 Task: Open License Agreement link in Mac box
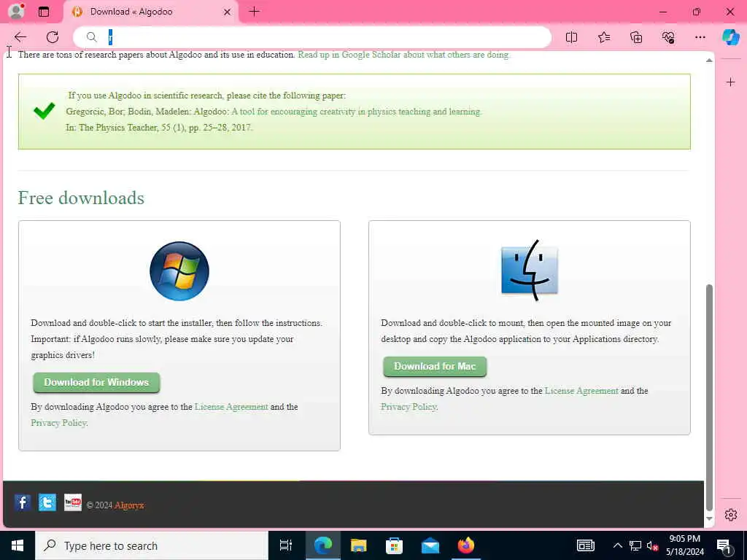(581, 391)
